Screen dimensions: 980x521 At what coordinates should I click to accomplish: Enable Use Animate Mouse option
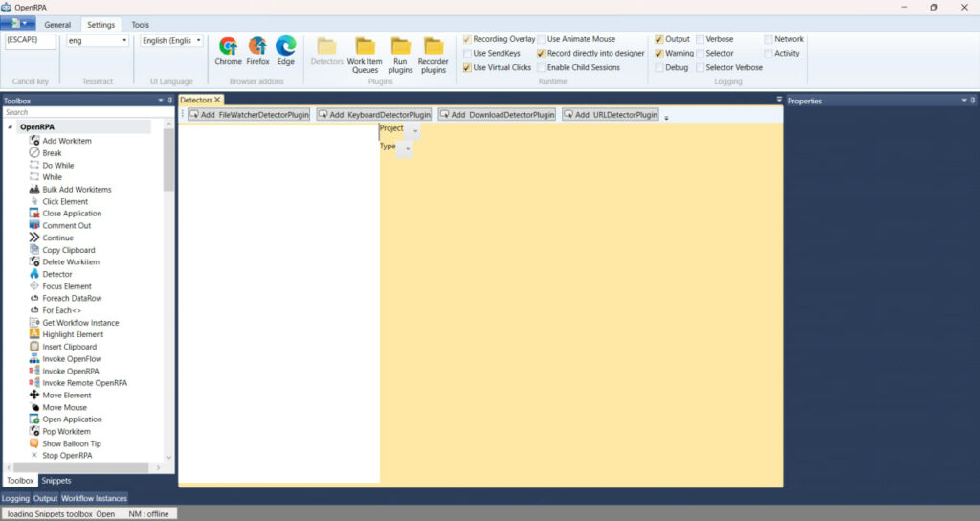(x=542, y=39)
